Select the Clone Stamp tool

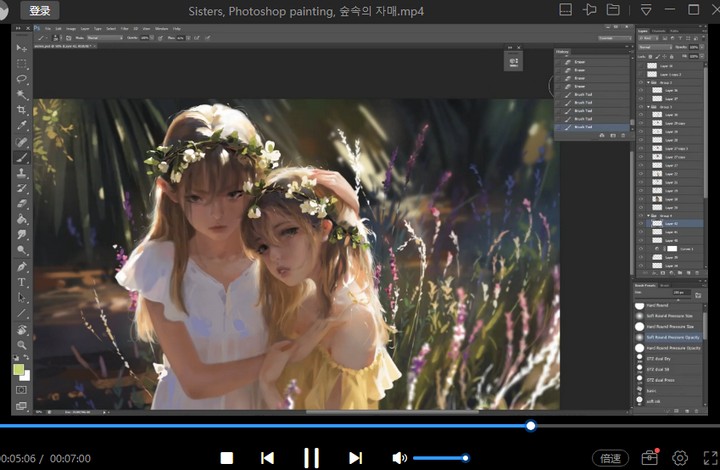coord(21,173)
